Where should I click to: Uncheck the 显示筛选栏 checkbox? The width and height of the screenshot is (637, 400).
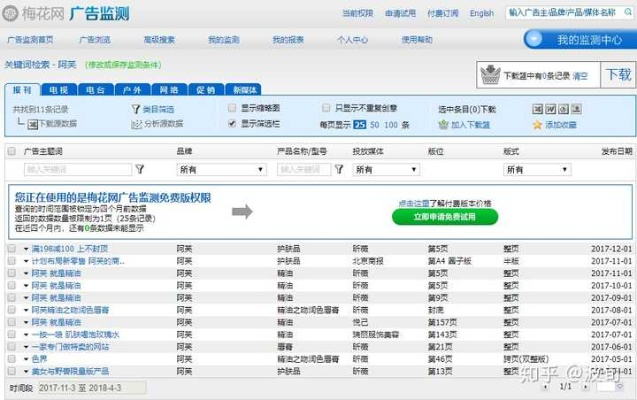click(232, 123)
